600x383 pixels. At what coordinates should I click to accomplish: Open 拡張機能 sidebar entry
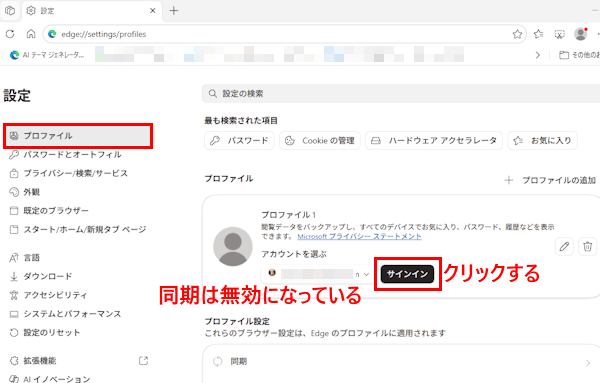33,361
